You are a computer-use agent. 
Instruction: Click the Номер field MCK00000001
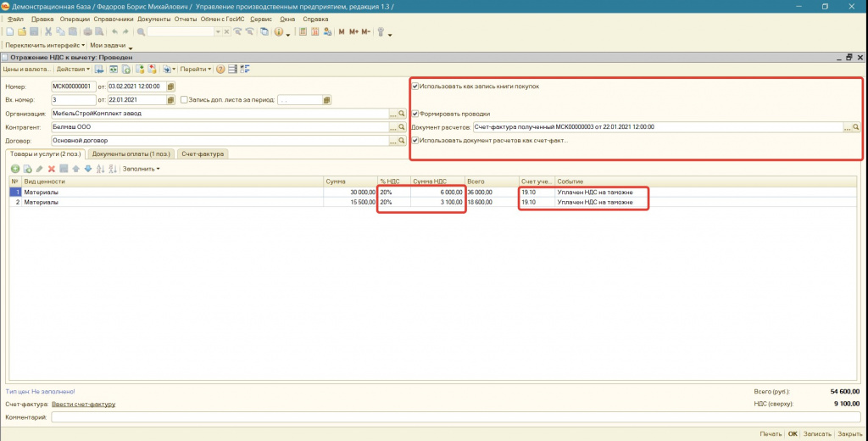click(74, 87)
